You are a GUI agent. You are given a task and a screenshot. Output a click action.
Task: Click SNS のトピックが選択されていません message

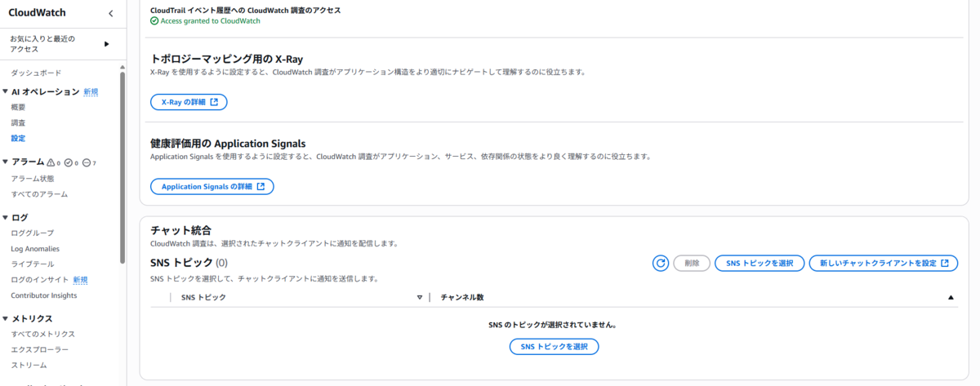[552, 325]
